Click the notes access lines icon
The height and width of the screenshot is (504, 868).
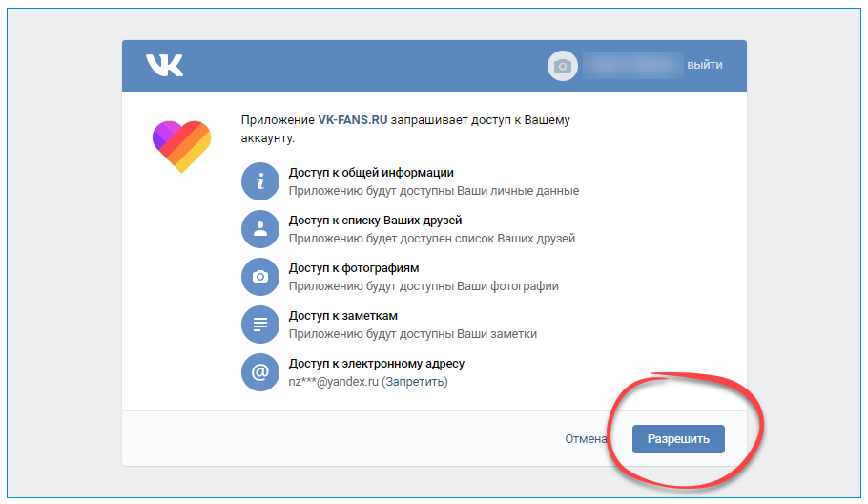(x=259, y=325)
